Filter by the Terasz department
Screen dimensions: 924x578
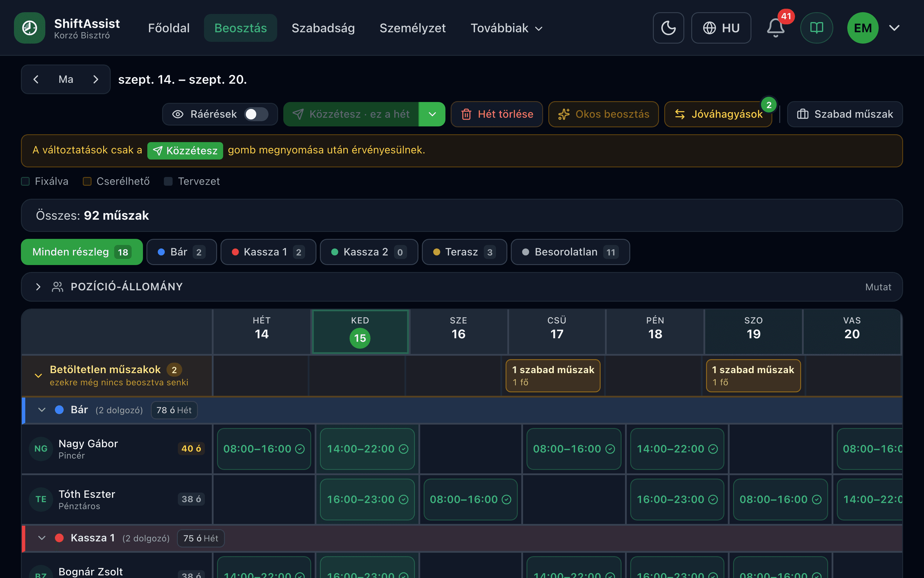(464, 252)
